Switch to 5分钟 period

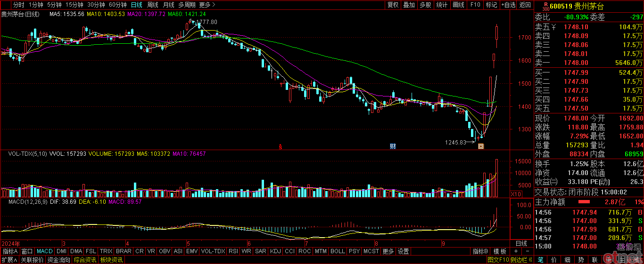coord(54,5)
